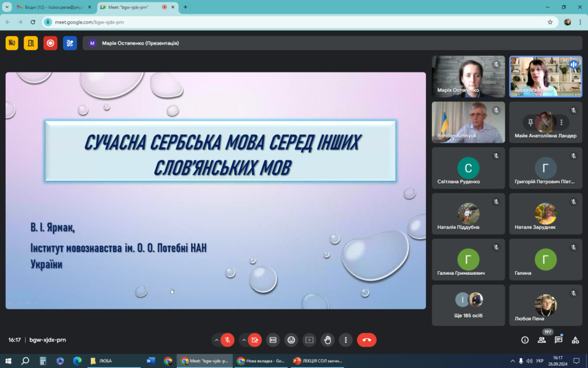Raise your hand in the meeting
The height and width of the screenshot is (368, 588).
coord(327,340)
